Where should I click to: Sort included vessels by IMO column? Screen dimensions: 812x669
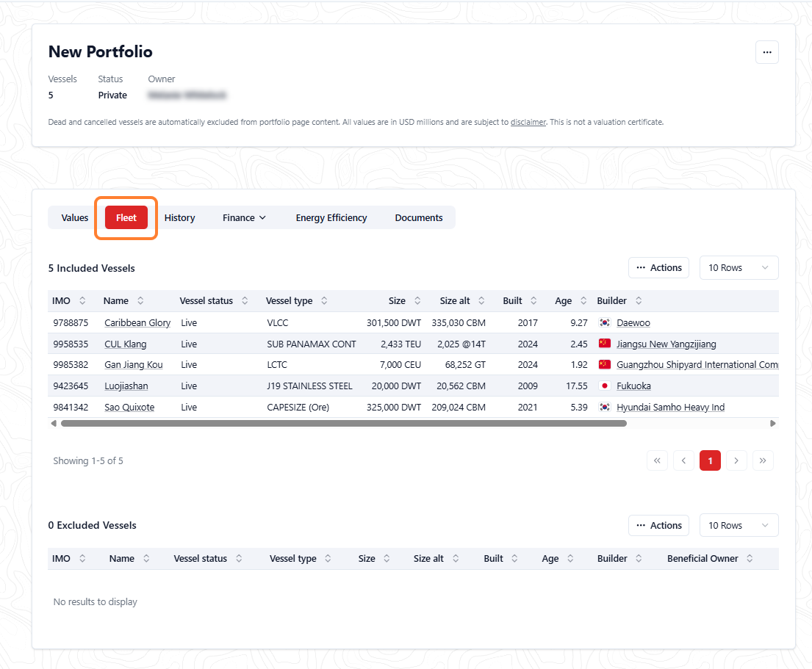(x=82, y=300)
